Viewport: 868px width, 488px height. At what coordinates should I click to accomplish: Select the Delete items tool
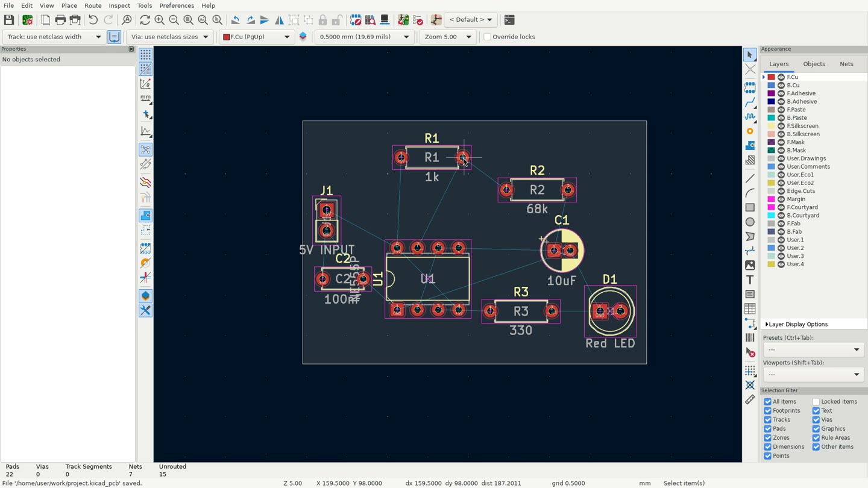[750, 352]
